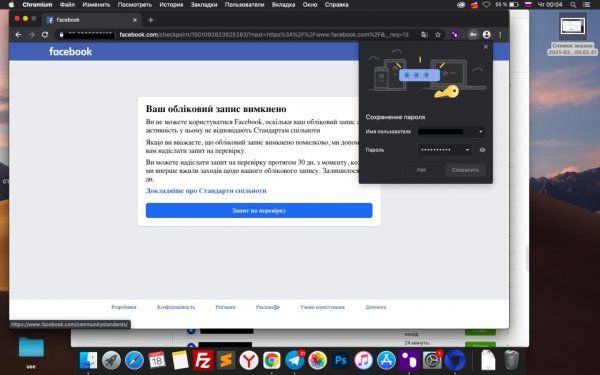Open the История menu
Screen dimensions: 600x375
(x=171, y=5)
